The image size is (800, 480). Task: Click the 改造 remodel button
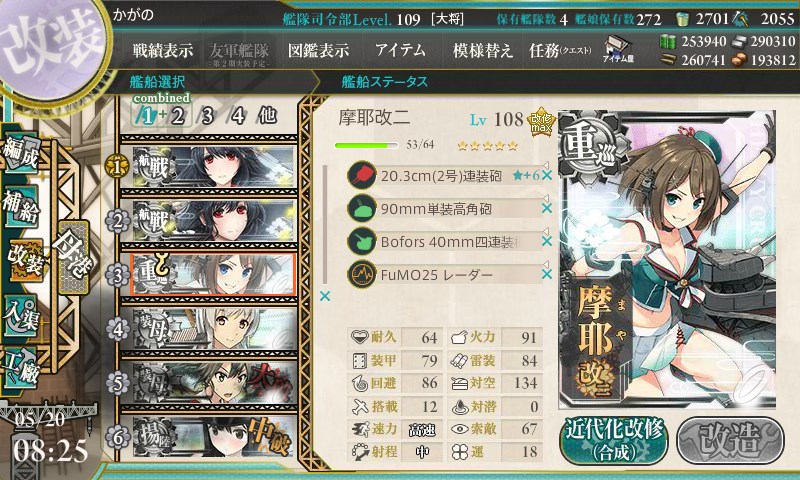730,441
